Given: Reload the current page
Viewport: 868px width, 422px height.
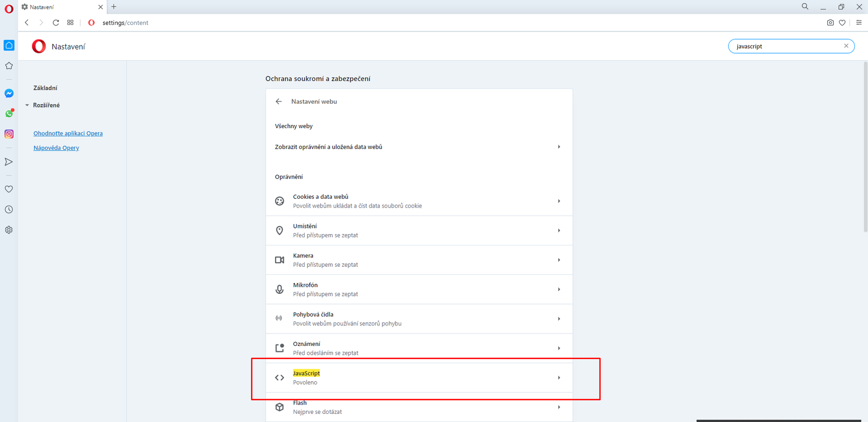Looking at the screenshot, I should 56,23.
